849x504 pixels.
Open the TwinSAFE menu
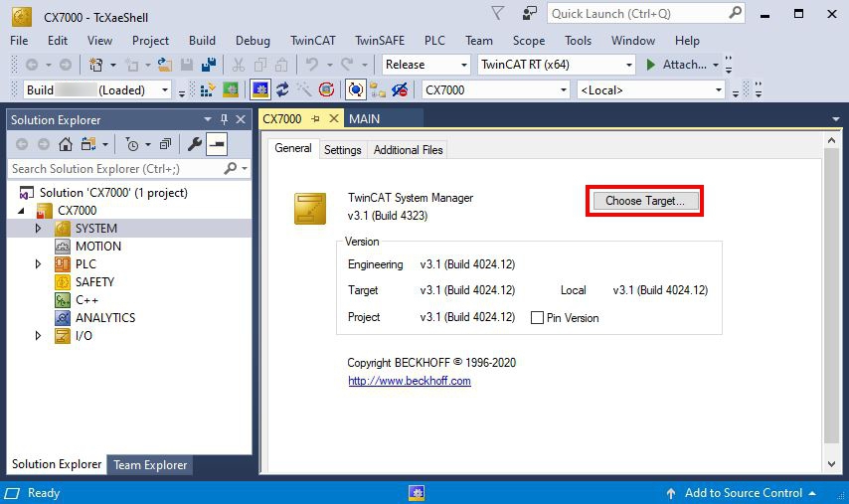click(380, 41)
